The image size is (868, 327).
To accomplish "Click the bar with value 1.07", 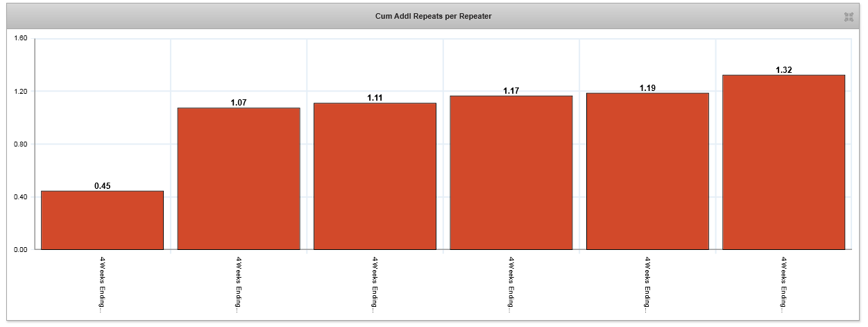I will click(x=239, y=178).
